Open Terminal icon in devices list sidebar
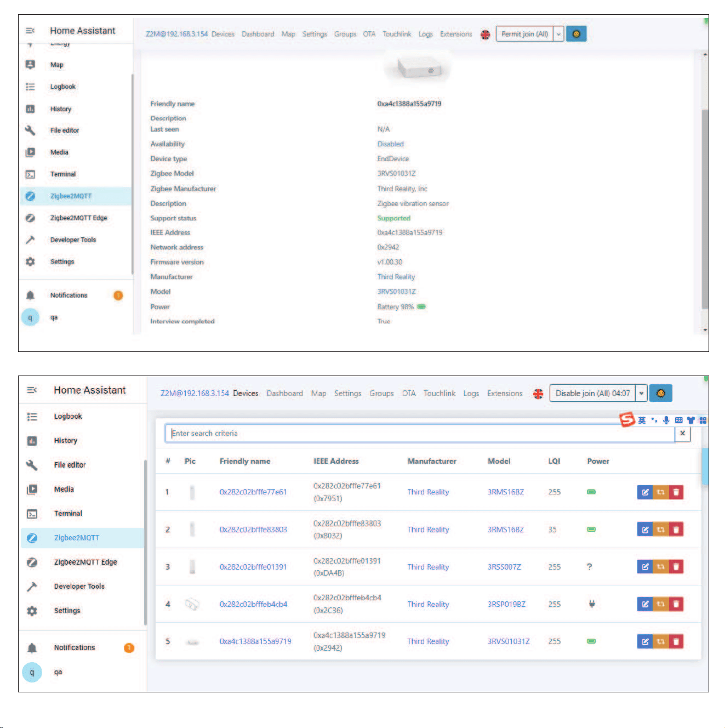The height and width of the screenshot is (728, 725). [32, 514]
